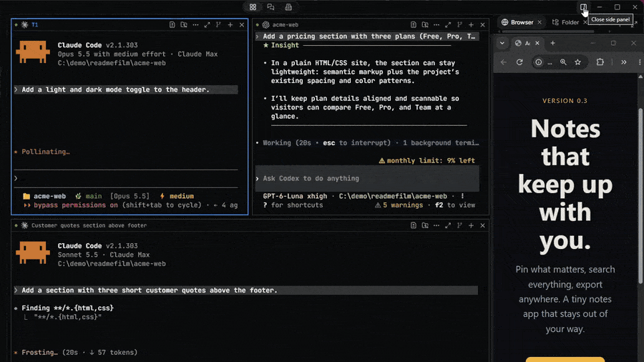Click the medium effort indicator in T1 status
This screenshot has width=644, height=362.
[177, 196]
